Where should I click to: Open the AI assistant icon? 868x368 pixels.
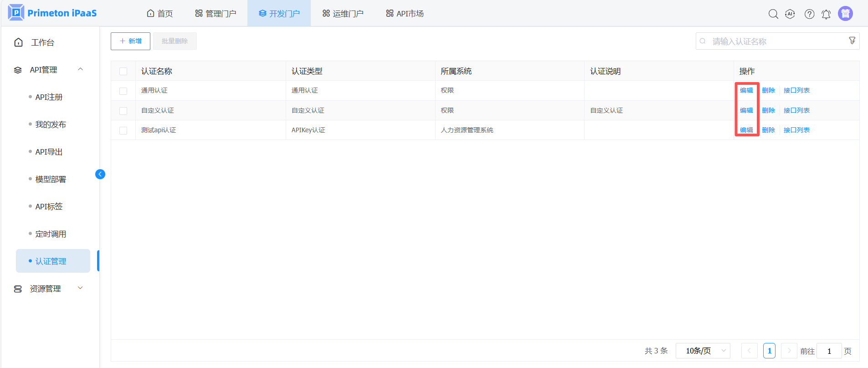(x=790, y=14)
